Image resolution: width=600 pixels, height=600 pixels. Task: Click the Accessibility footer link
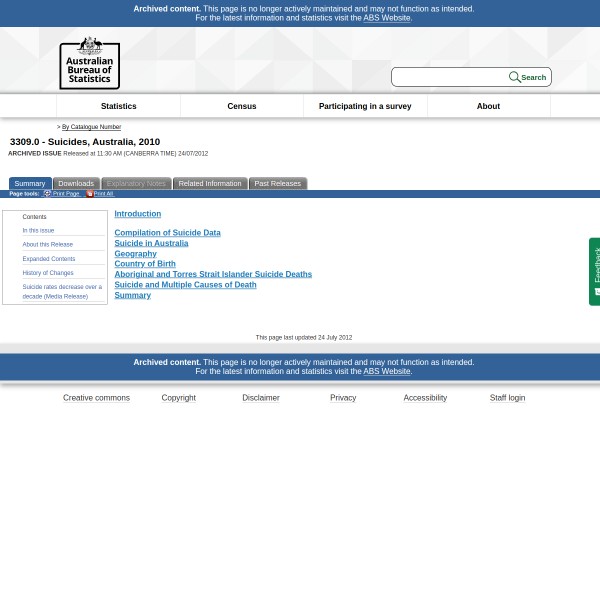pyautogui.click(x=424, y=398)
